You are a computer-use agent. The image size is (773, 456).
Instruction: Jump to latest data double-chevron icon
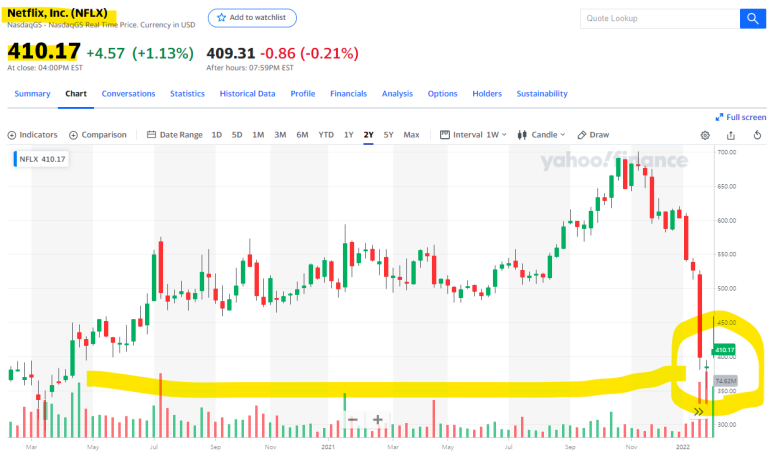click(699, 412)
